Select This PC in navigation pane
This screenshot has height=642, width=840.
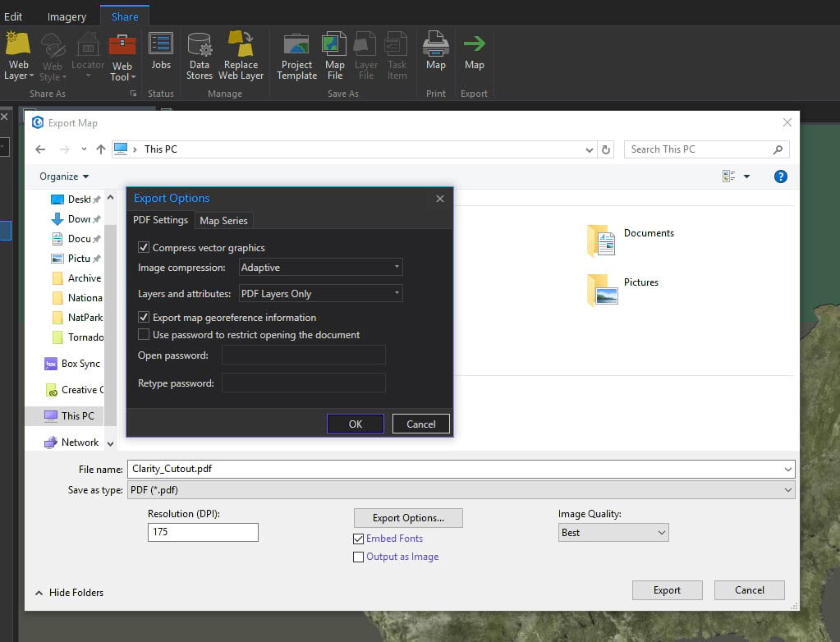pyautogui.click(x=64, y=416)
